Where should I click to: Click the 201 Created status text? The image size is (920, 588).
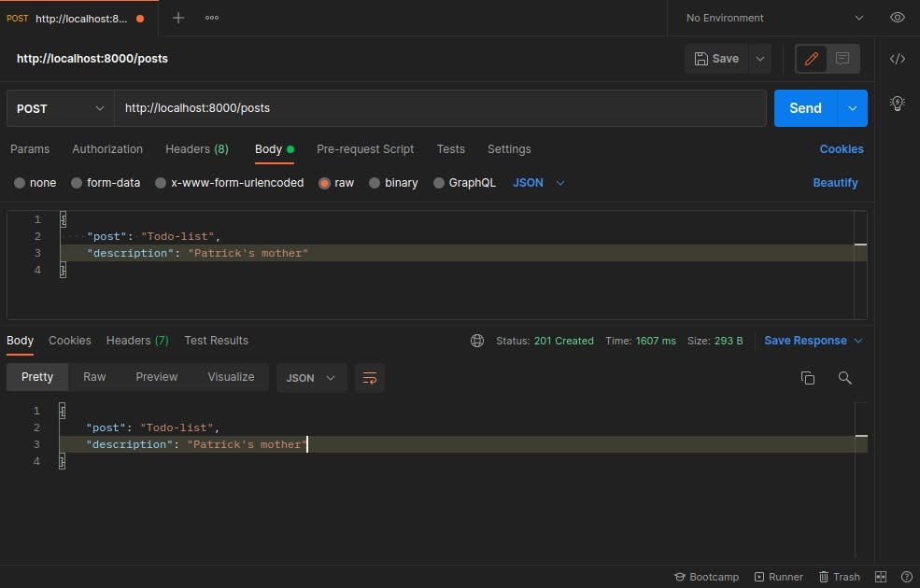pyautogui.click(x=563, y=341)
